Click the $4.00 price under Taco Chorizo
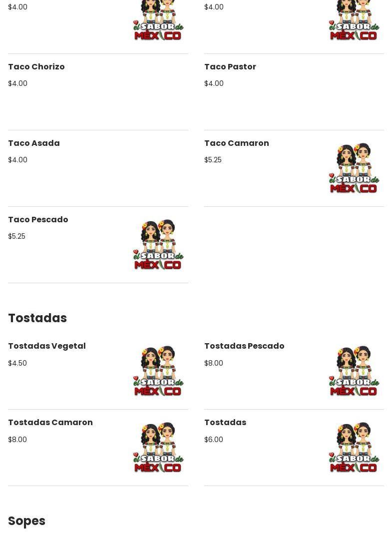Image resolution: width=392 pixels, height=541 pixels. tap(17, 83)
